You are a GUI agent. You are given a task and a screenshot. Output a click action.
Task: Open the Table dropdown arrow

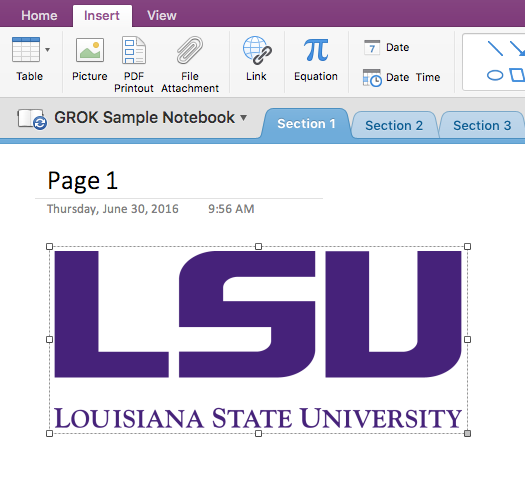48,50
